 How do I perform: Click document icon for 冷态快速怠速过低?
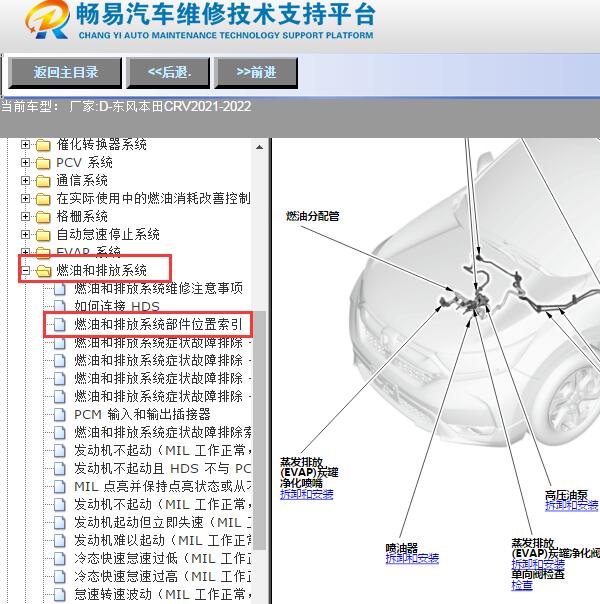(60, 558)
